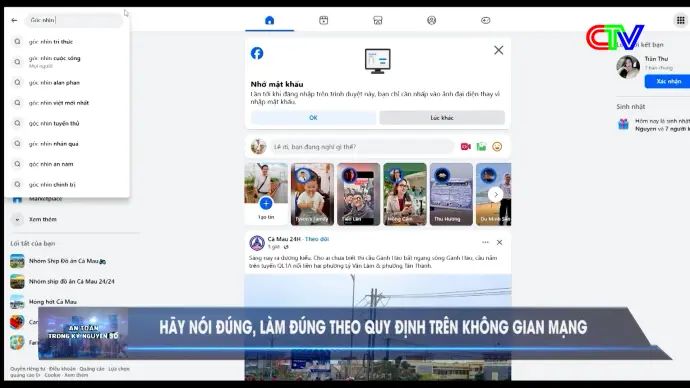
Task: Click Cà Mau 24H page avatar
Action: click(257, 243)
